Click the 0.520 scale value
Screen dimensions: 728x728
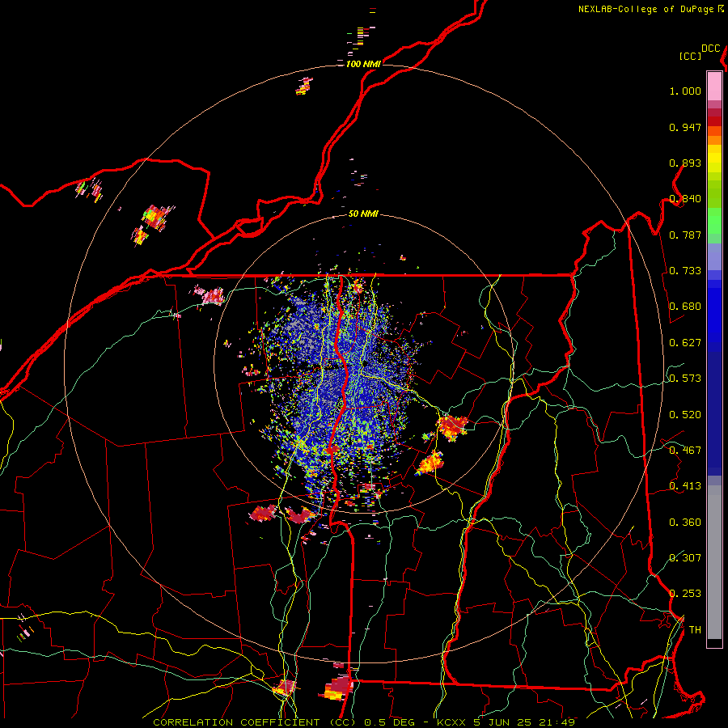click(685, 415)
